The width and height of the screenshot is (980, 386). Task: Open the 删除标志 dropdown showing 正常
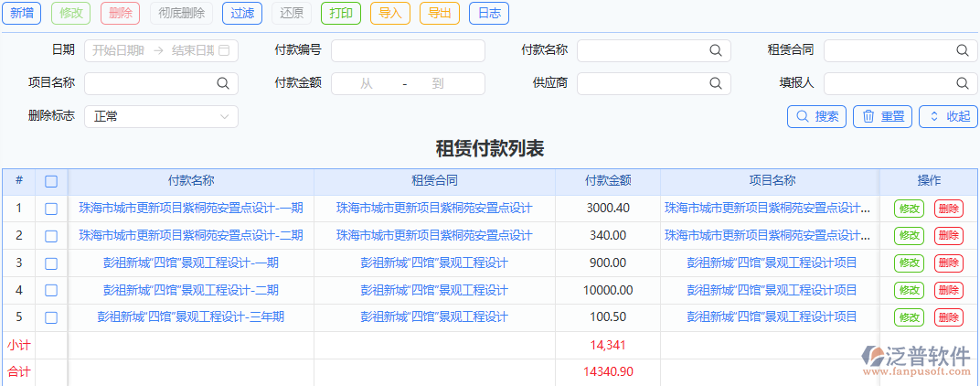(161, 116)
